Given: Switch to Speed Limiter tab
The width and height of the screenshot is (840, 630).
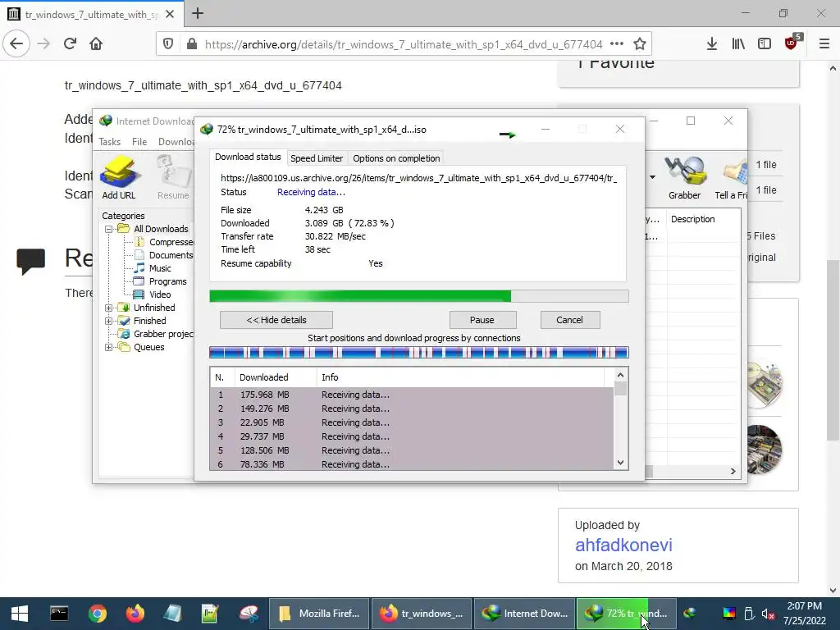Looking at the screenshot, I should pyautogui.click(x=317, y=158).
